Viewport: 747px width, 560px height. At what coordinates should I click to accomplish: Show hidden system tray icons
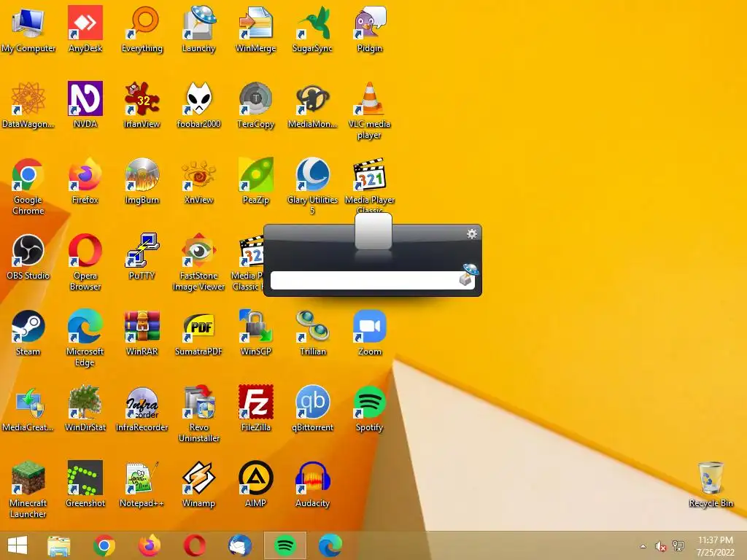point(643,546)
